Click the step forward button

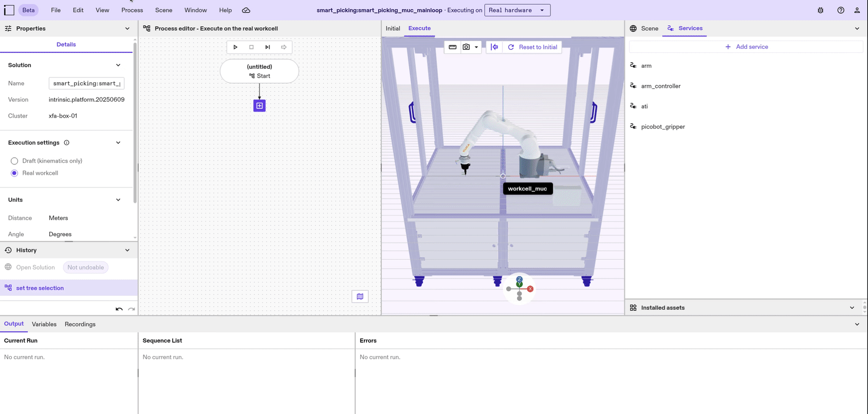(268, 47)
